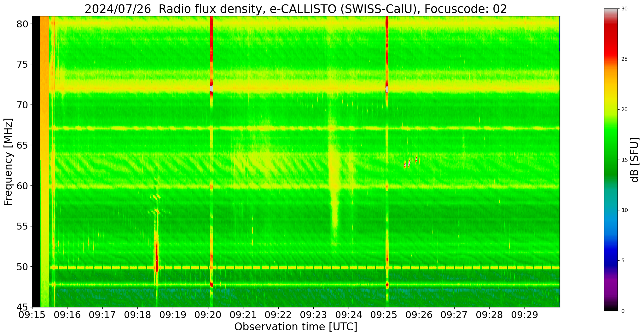Click the 09:25 time tick label
Screen dimensions: 644x336
click(384, 315)
